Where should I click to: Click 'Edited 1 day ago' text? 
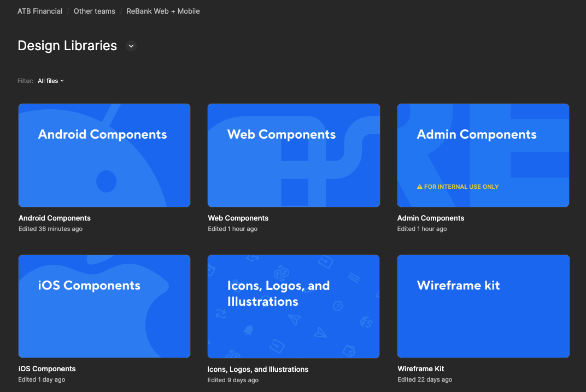[42, 379]
